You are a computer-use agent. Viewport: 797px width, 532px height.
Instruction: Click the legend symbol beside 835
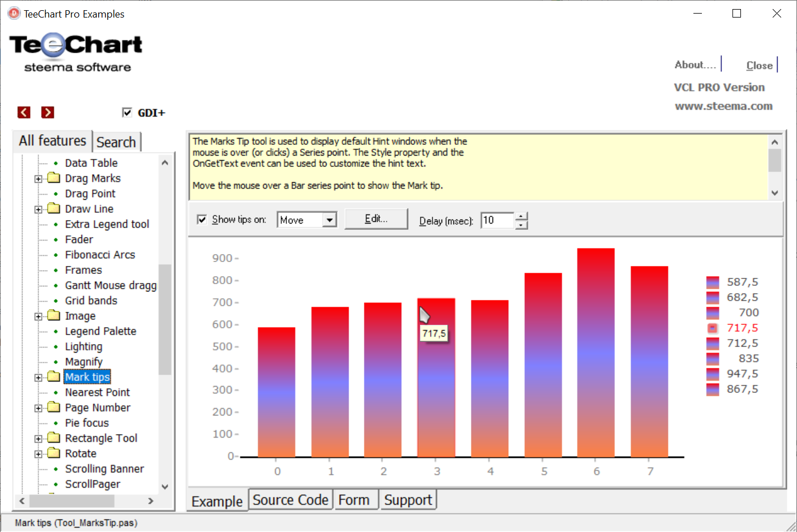(713, 358)
